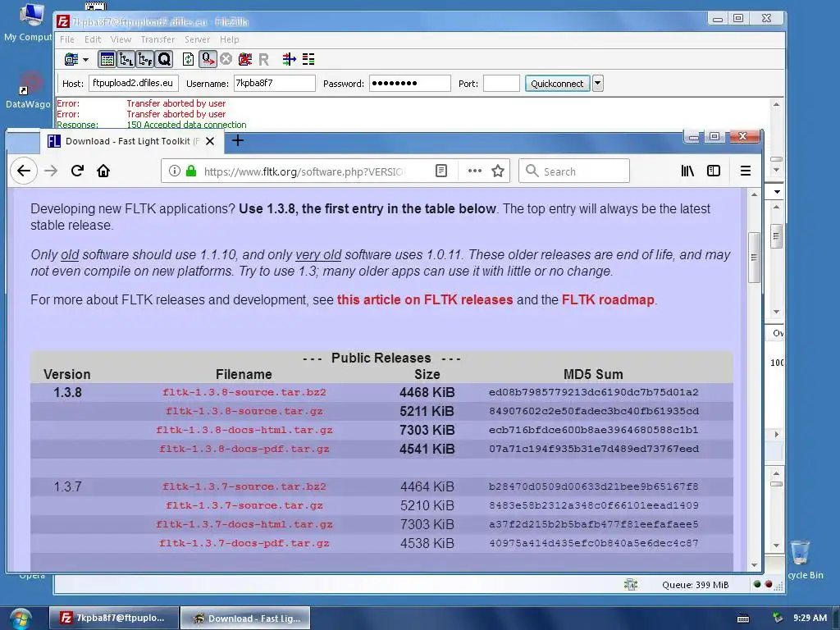The width and height of the screenshot is (840, 630).
Task: Toggle reader view in address bar
Action: [441, 171]
